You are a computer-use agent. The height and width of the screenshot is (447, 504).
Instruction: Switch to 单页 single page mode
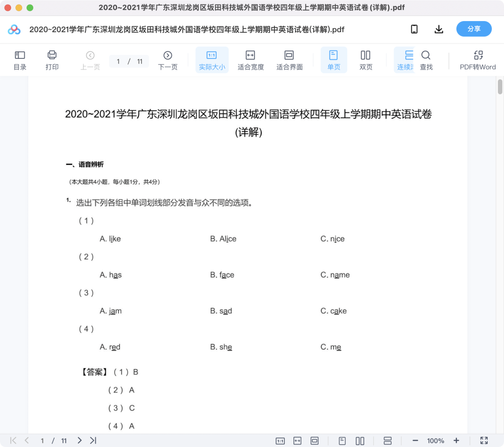coord(334,60)
